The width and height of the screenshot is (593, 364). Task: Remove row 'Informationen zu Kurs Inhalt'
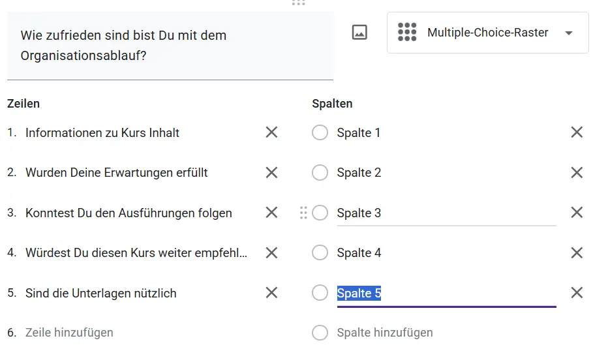pyautogui.click(x=271, y=132)
